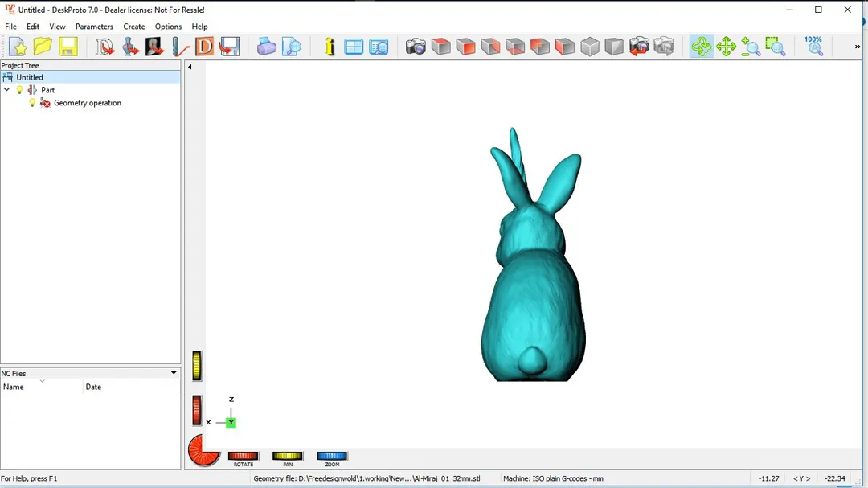Image resolution: width=868 pixels, height=488 pixels.
Task: Click the yellow folder Open icon
Action: (x=43, y=47)
